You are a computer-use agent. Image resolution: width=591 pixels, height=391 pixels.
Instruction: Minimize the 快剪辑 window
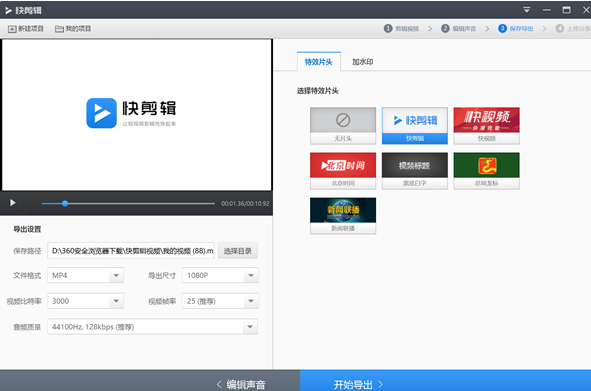tap(547, 10)
